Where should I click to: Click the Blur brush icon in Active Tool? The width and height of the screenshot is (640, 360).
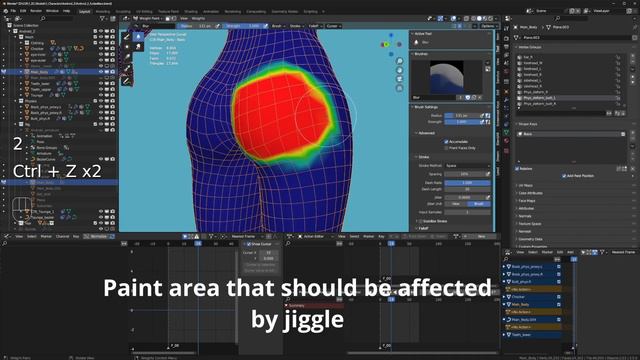click(x=416, y=42)
